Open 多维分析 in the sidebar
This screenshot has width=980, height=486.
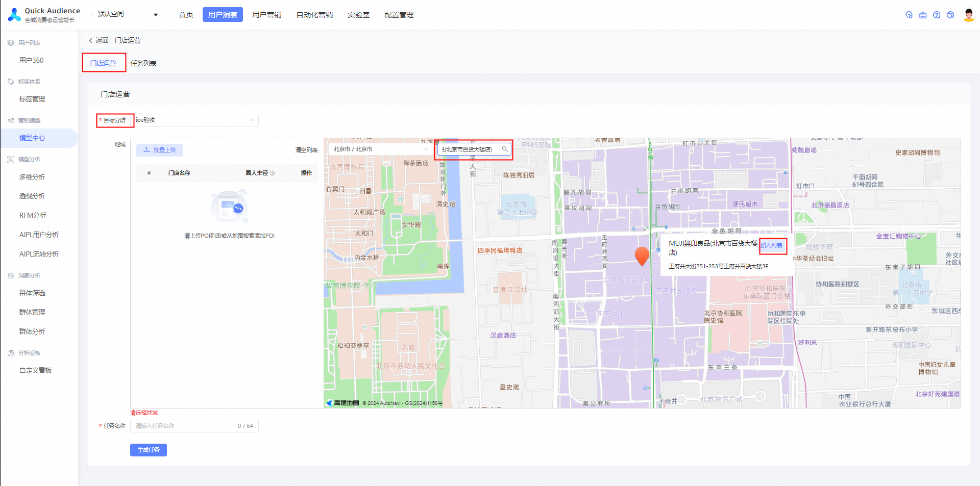click(32, 177)
